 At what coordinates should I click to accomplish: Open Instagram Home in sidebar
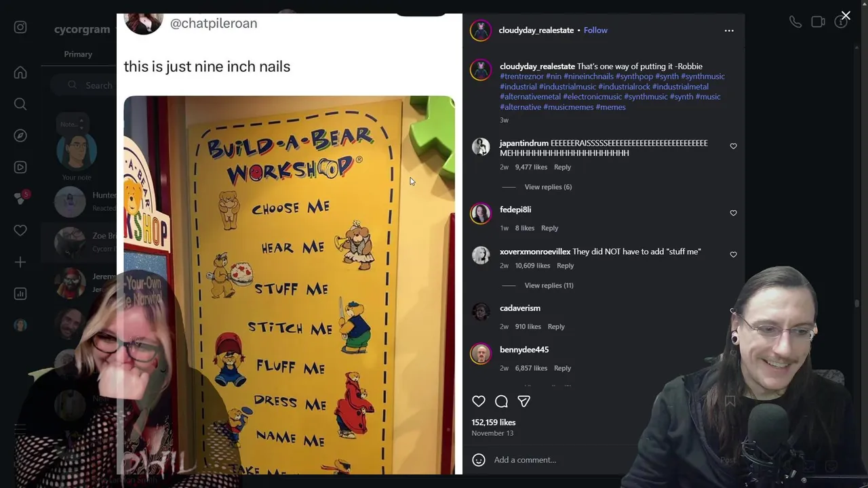20,73
